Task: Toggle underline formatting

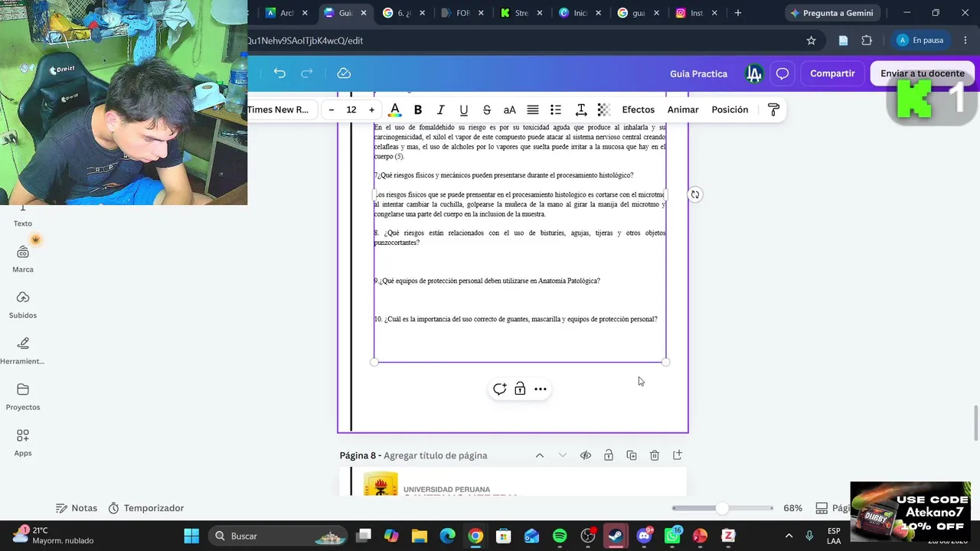Action: 463,109
